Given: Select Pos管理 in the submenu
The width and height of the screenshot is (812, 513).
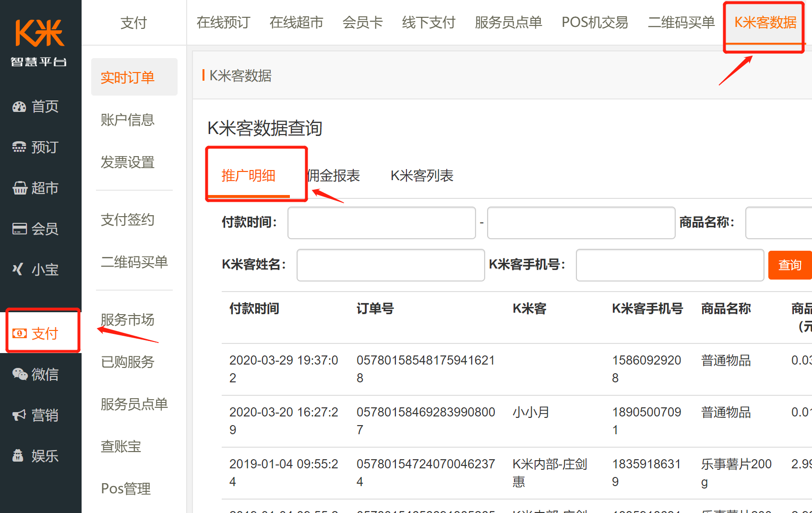Looking at the screenshot, I should point(126,489).
